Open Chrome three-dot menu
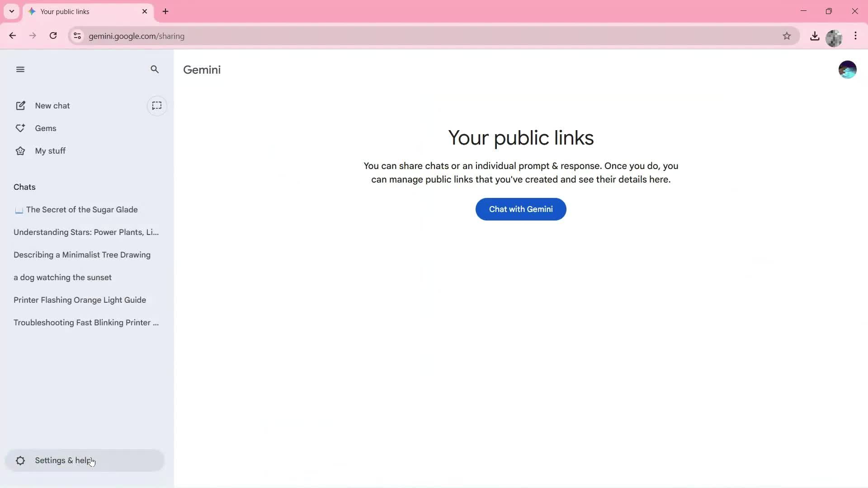This screenshot has width=868, height=488. 855,36
